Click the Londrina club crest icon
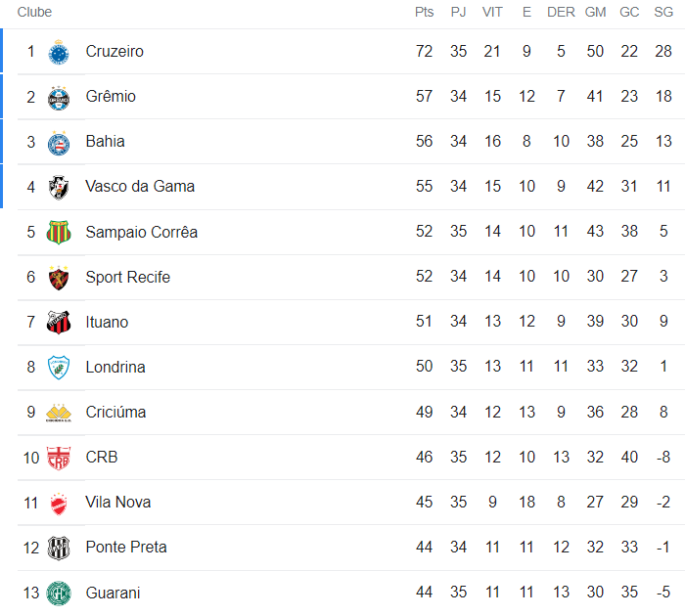Image resolution: width=685 pixels, height=616 pixels. 59,368
